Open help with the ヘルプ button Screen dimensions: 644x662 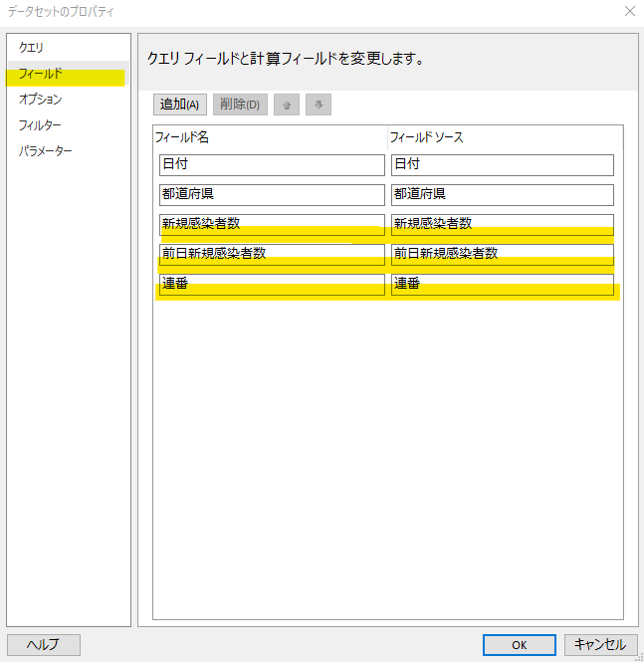point(43,645)
